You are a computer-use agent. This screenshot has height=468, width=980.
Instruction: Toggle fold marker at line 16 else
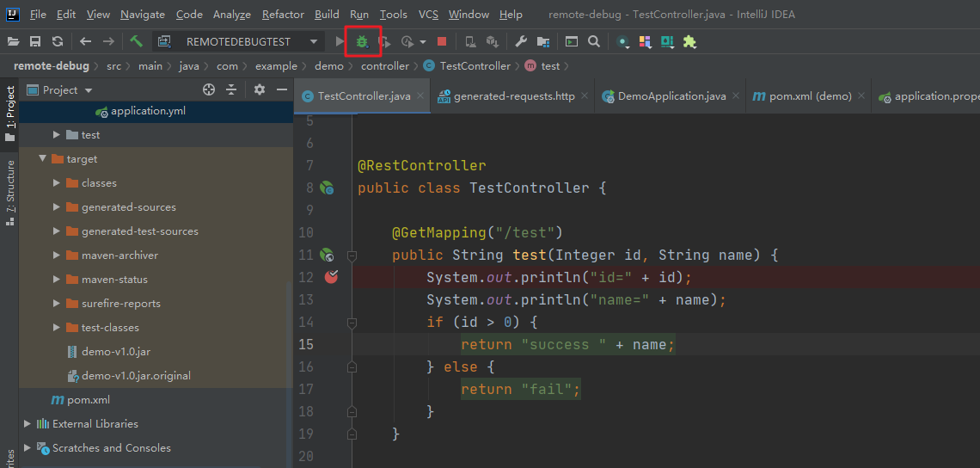352,366
